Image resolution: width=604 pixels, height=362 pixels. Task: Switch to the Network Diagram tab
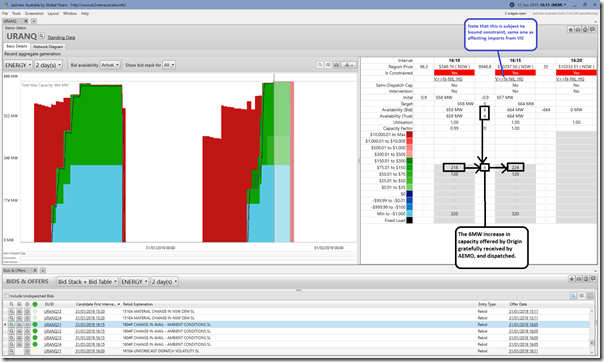48,46
